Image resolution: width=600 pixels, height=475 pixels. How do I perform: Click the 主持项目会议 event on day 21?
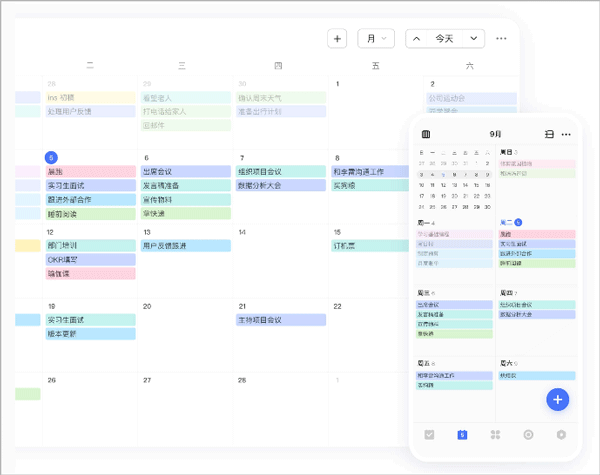[x=280, y=320]
